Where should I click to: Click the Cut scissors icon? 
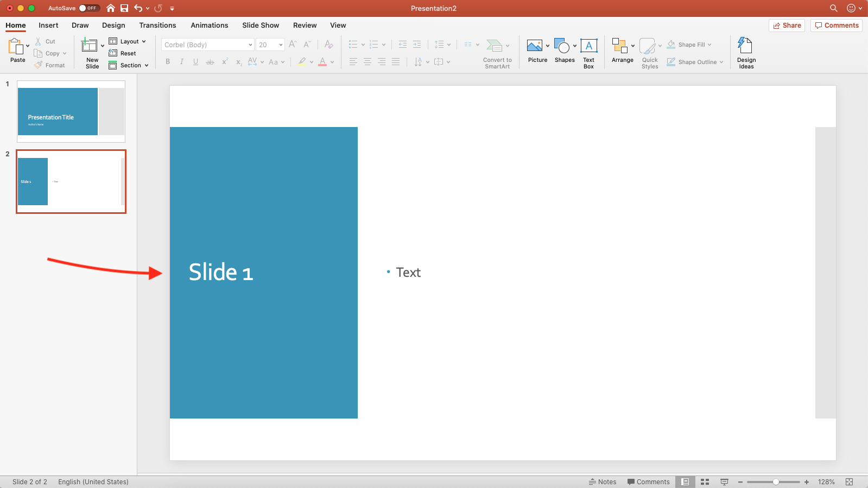[38, 41]
